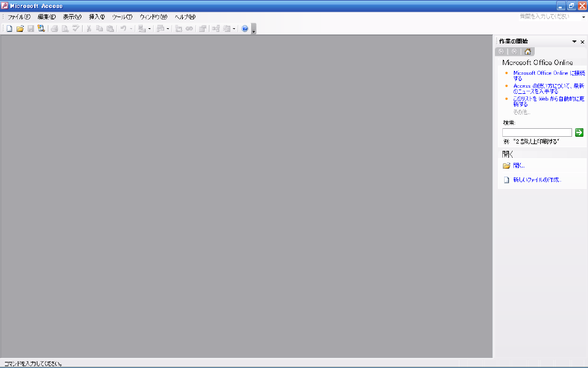Click the OfficeLinks toolbar icon
The height and width of the screenshot is (368, 588).
click(x=141, y=29)
